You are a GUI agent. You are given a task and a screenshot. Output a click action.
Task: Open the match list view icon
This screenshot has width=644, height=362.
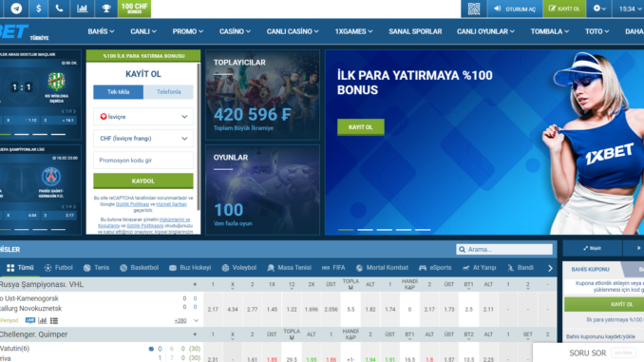(x=54, y=320)
